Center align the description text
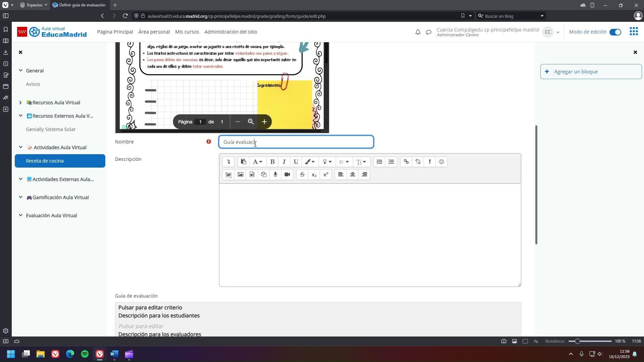 click(353, 175)
